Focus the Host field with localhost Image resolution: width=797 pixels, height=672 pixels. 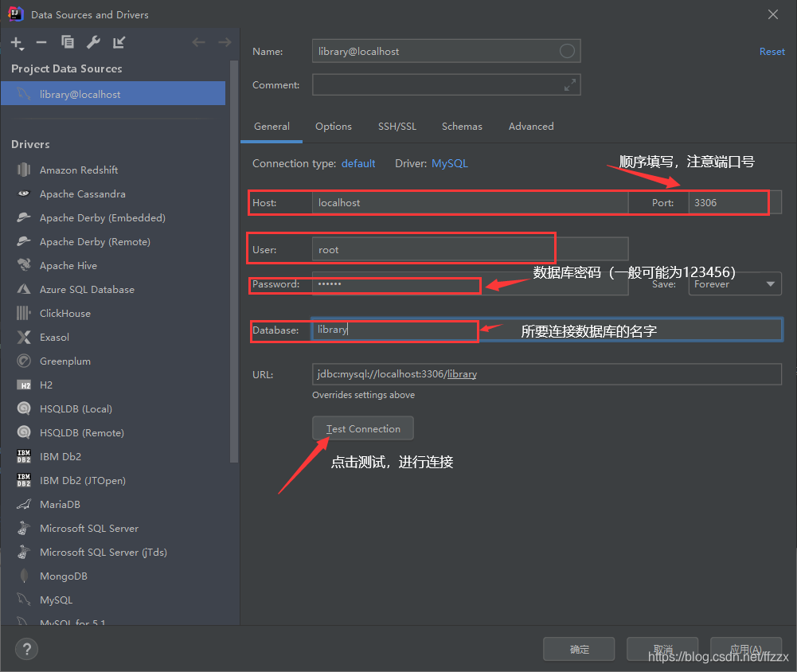point(471,202)
